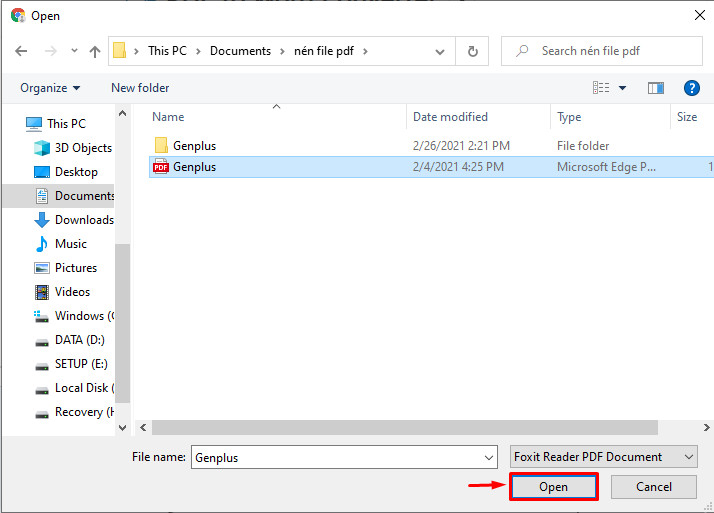Select This PC in the address breadcrumb
This screenshot has height=513, width=714.
[x=167, y=51]
